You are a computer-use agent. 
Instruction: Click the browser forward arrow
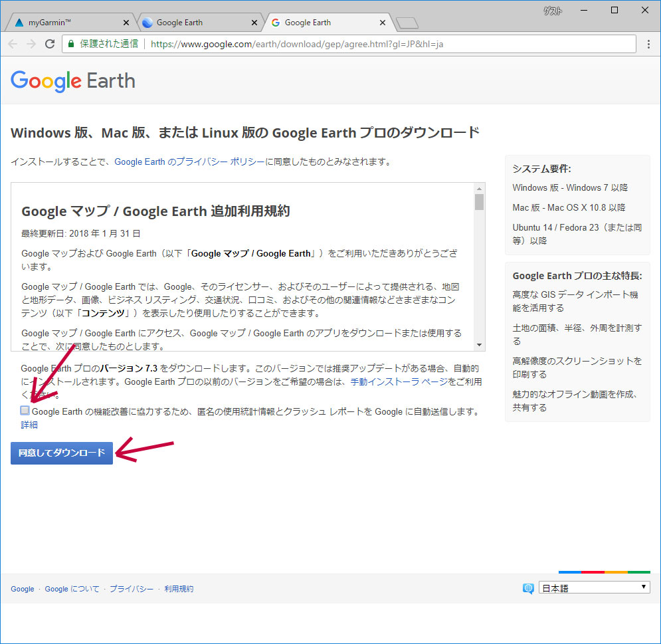31,44
